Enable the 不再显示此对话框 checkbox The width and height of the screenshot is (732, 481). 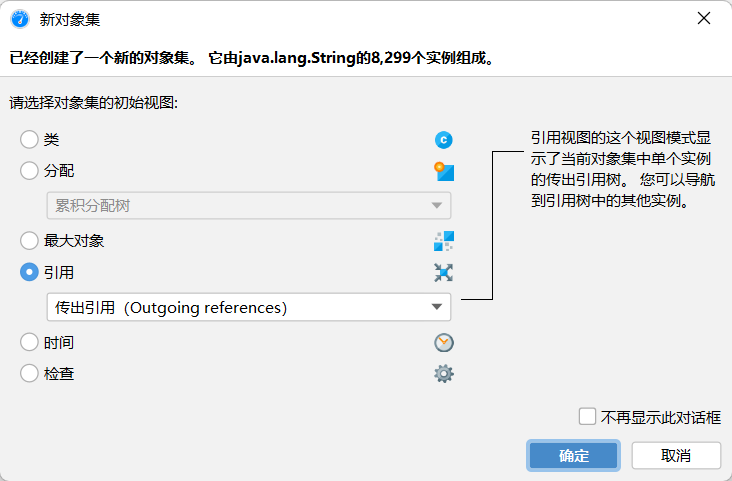(588, 418)
